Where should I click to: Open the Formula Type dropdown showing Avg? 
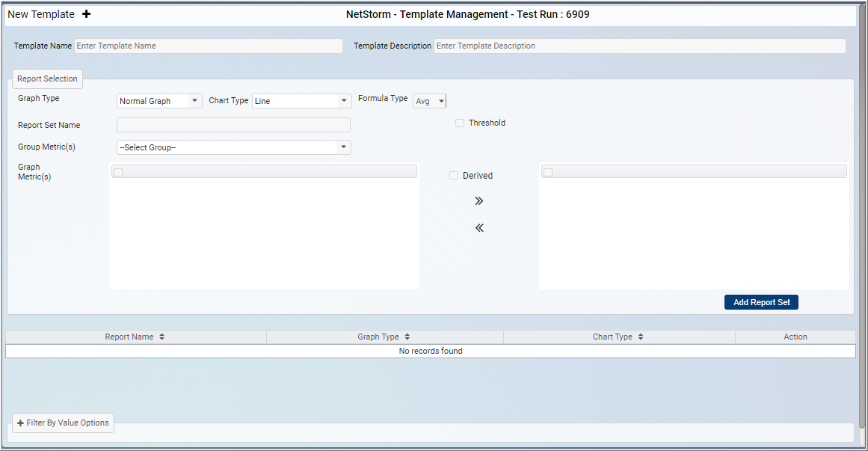[430, 101]
